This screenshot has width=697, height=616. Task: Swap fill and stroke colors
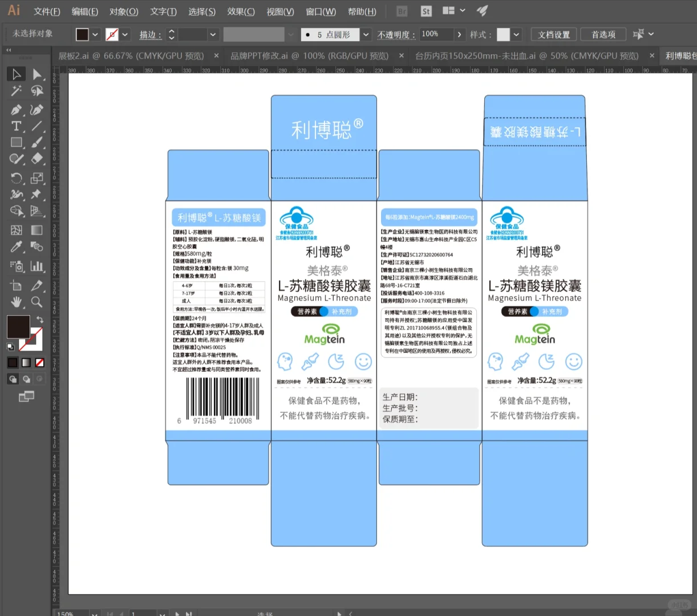pyautogui.click(x=40, y=319)
